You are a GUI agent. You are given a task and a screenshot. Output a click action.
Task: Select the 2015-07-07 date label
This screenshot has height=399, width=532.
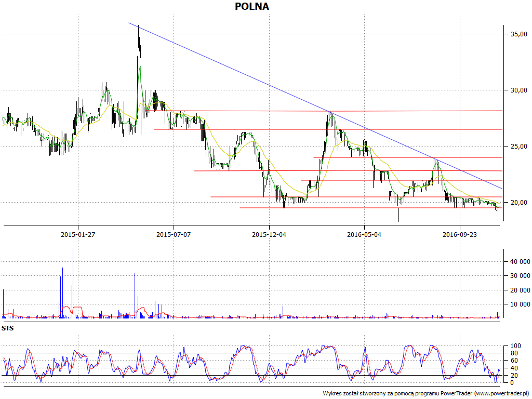coord(174,234)
